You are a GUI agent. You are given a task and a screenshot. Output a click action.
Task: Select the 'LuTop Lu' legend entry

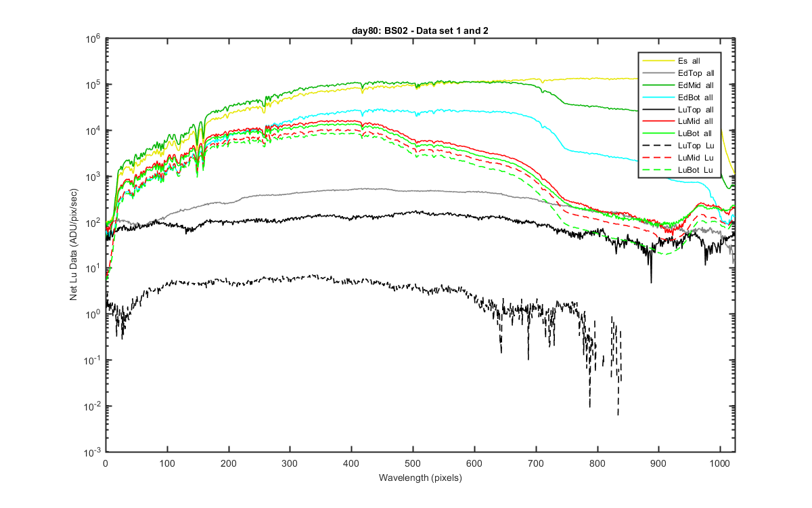pyautogui.click(x=680, y=146)
